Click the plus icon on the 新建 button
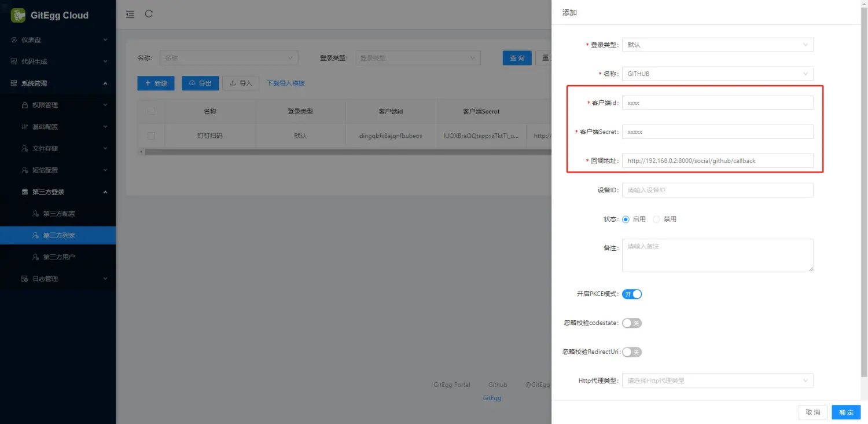The width and height of the screenshot is (868, 424). point(148,83)
